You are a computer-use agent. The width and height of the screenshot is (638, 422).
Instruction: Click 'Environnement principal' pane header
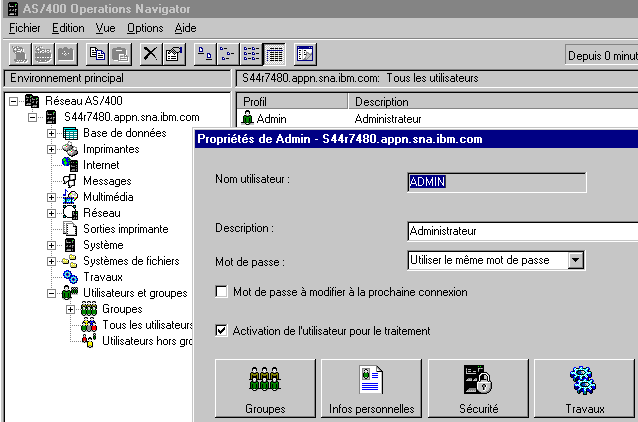[x=117, y=79]
